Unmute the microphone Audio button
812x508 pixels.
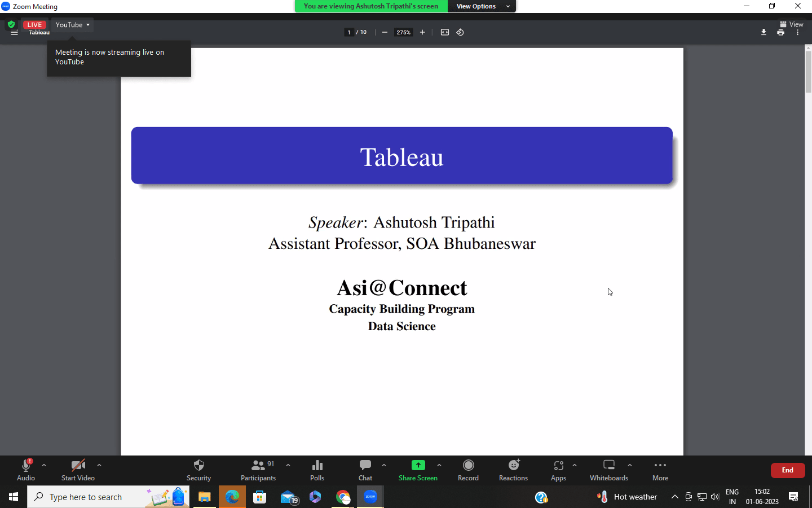pyautogui.click(x=26, y=470)
